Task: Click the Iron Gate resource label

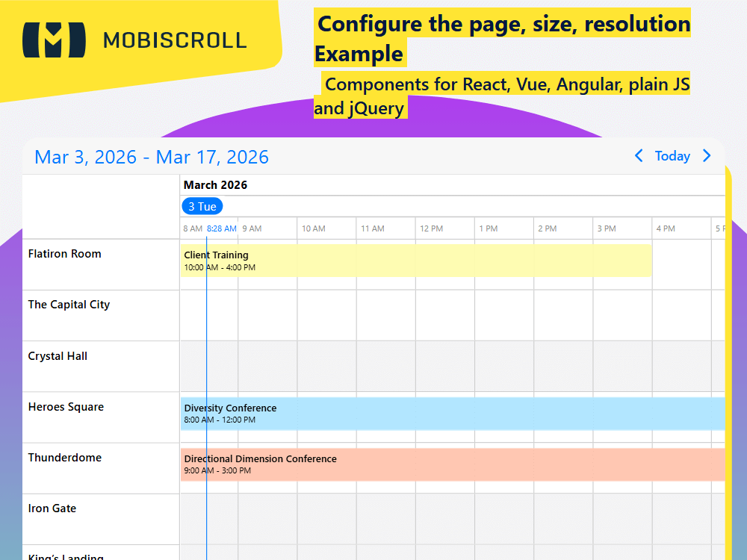Action: pos(52,508)
